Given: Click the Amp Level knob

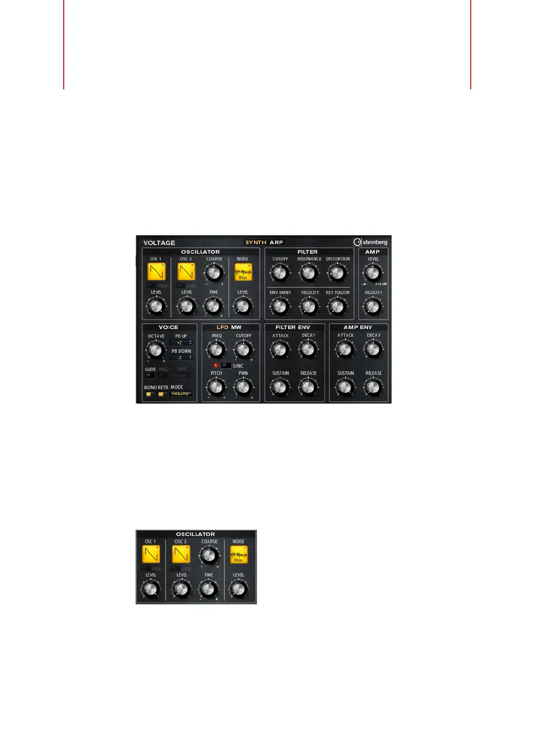Looking at the screenshot, I should [x=373, y=273].
